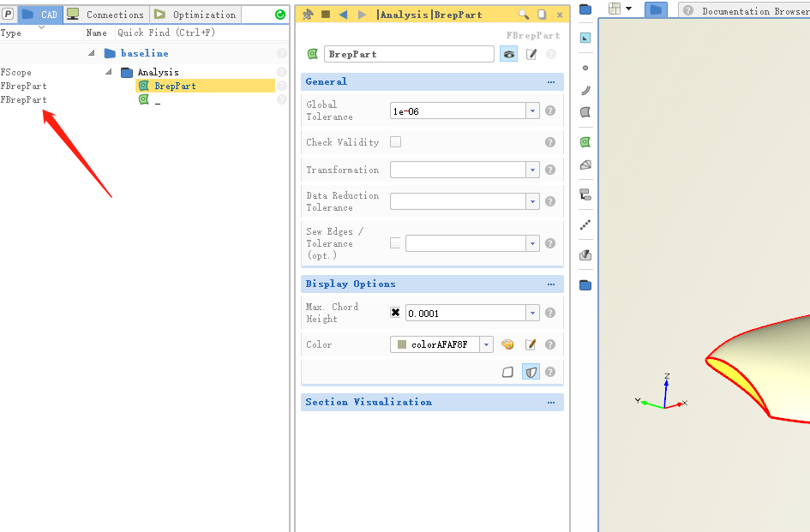Click the green BRep tool in toolbar
The width and height of the screenshot is (810, 532).
[585, 142]
